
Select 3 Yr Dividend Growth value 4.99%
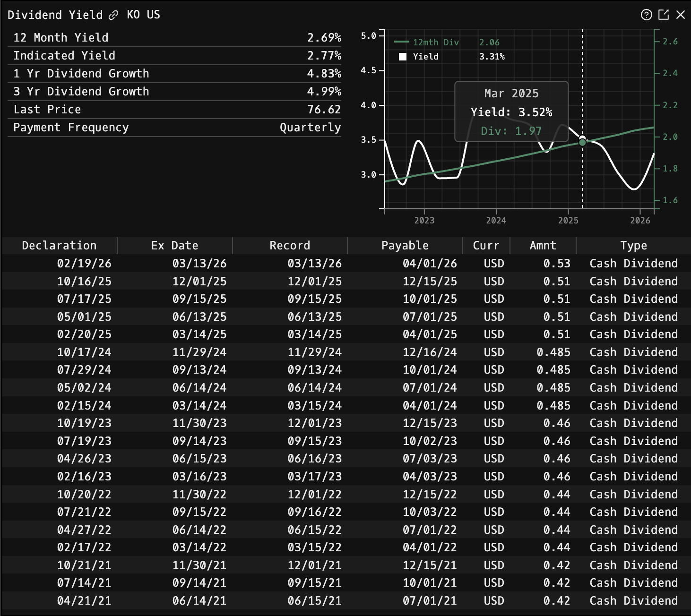pos(324,92)
